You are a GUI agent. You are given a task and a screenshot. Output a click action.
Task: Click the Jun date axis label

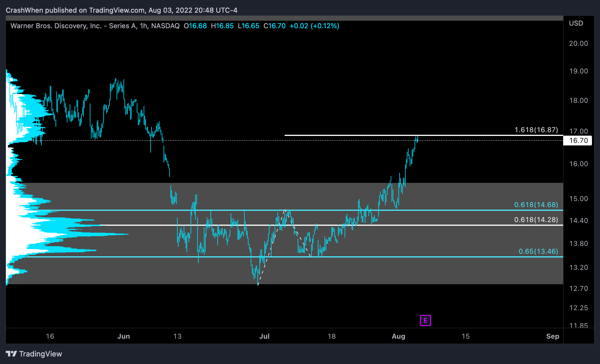pyautogui.click(x=124, y=336)
